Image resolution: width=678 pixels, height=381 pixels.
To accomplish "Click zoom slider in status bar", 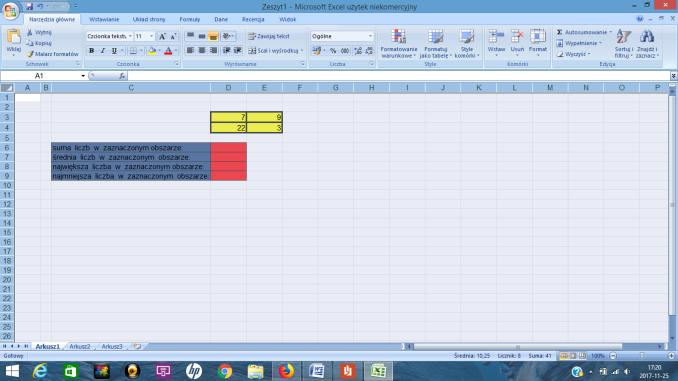I will [642, 356].
